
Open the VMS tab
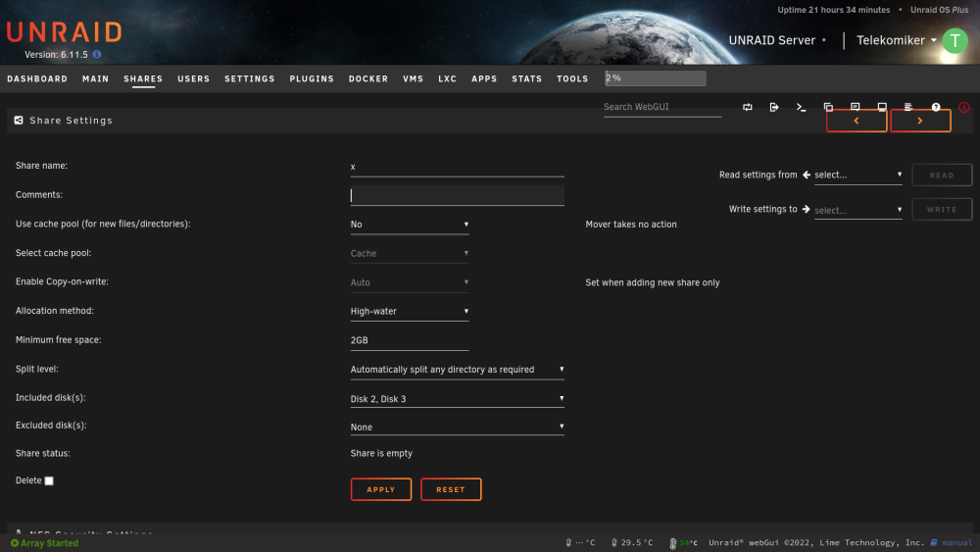click(414, 78)
